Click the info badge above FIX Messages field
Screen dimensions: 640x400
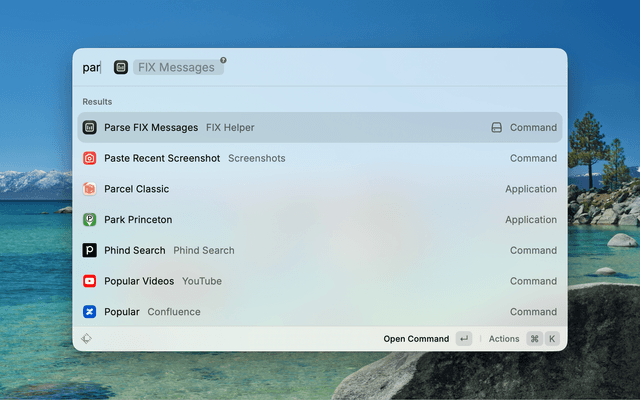(223, 60)
